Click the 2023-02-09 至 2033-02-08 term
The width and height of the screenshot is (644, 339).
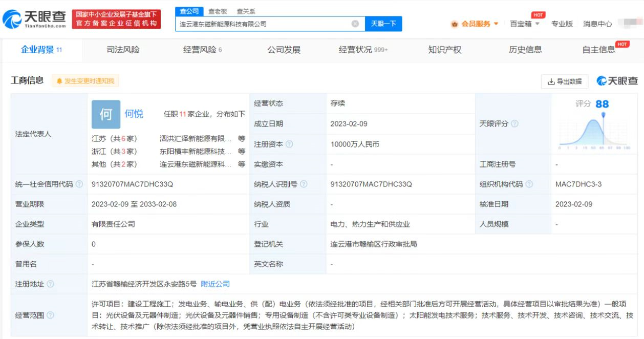tap(134, 204)
